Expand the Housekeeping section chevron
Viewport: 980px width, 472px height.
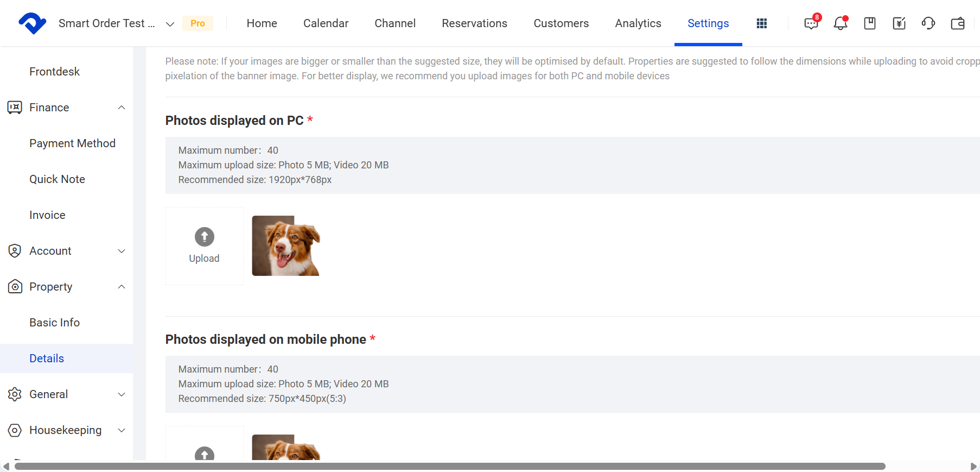(122, 430)
